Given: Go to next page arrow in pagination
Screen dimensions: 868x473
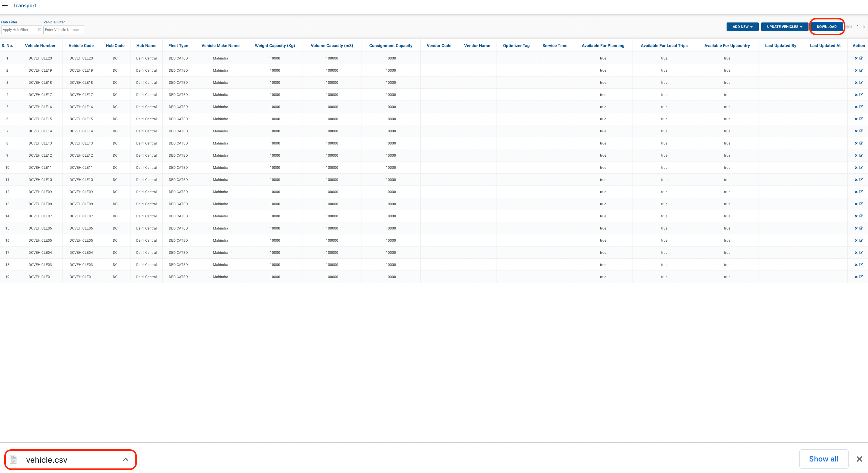Looking at the screenshot, I should [x=864, y=27].
